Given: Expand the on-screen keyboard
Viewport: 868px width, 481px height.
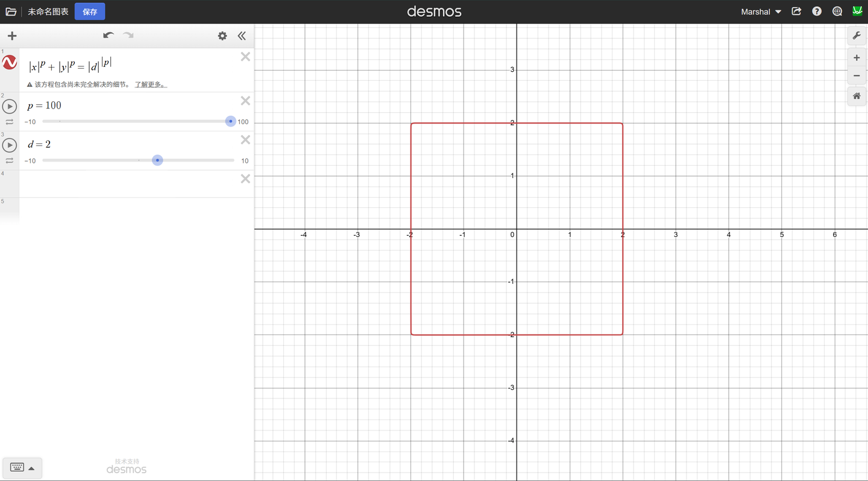Looking at the screenshot, I should (22, 468).
